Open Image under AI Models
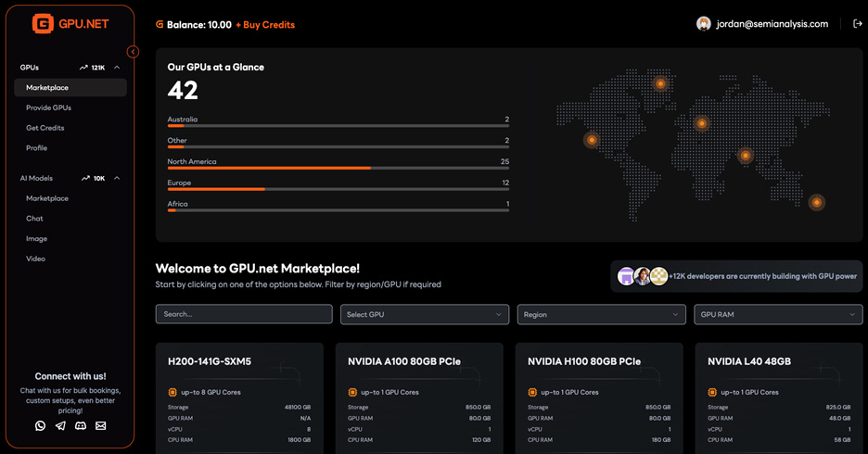The height and width of the screenshot is (454, 868). click(36, 239)
